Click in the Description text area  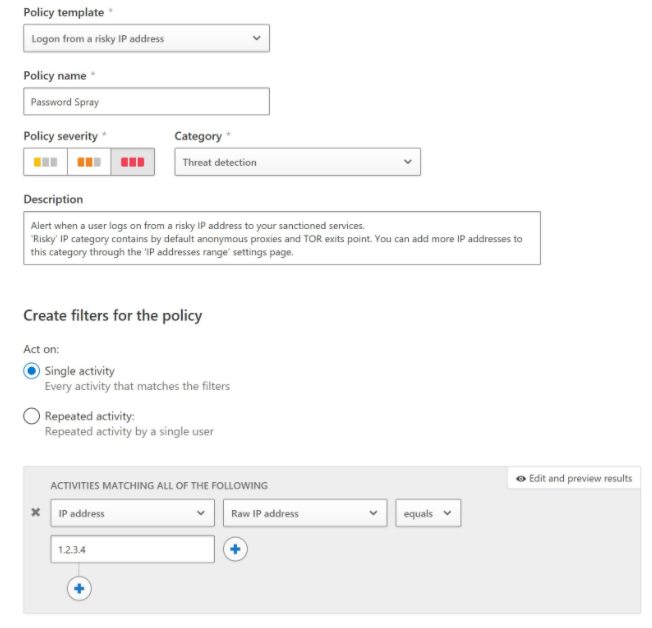(x=282, y=238)
